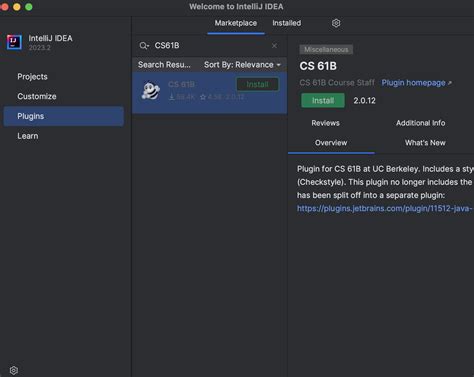Switch to the Installed tab
The image size is (474, 377).
[x=287, y=23]
